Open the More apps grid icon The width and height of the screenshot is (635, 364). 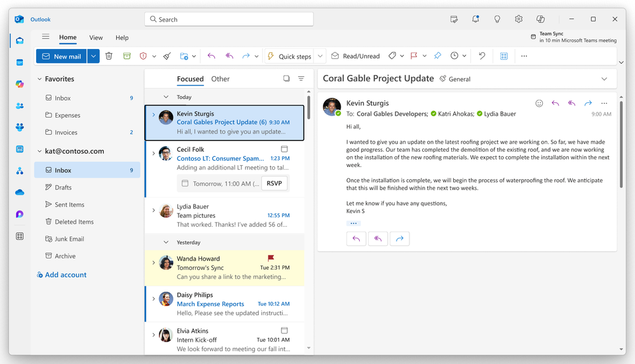tap(20, 236)
